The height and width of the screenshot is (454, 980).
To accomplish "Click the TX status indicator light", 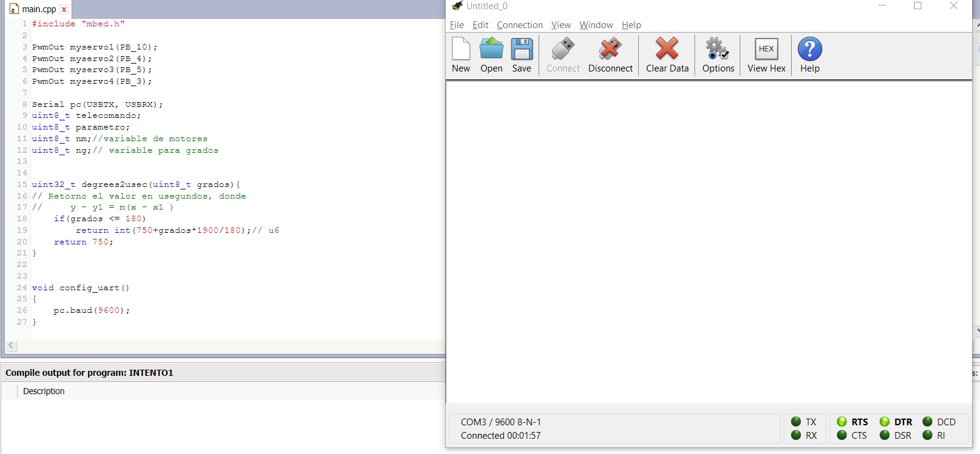I will (x=796, y=422).
